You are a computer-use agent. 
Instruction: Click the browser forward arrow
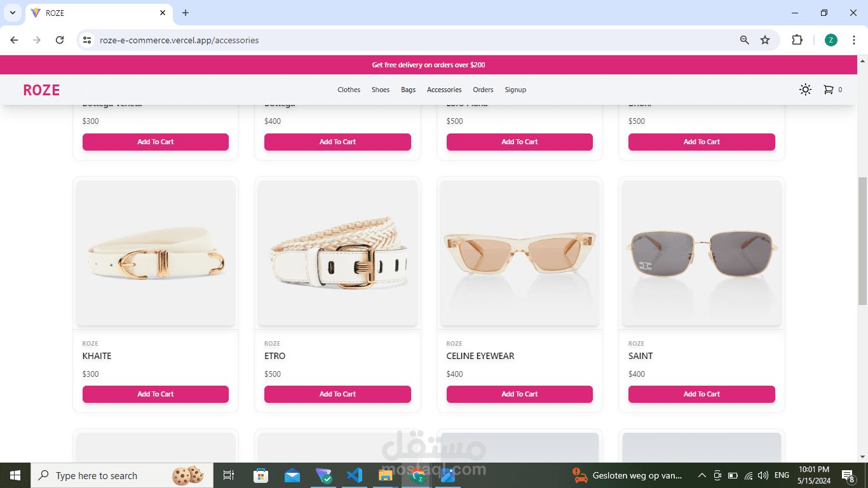(x=37, y=40)
